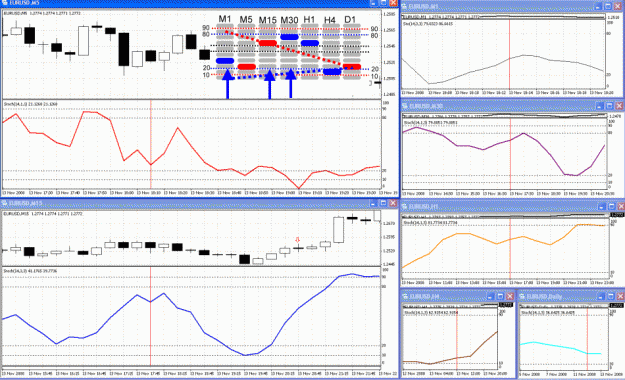Viewport: 625px width, 380px height.
Task: Maximize the EURUSD,M15 chart window
Action: [383, 203]
